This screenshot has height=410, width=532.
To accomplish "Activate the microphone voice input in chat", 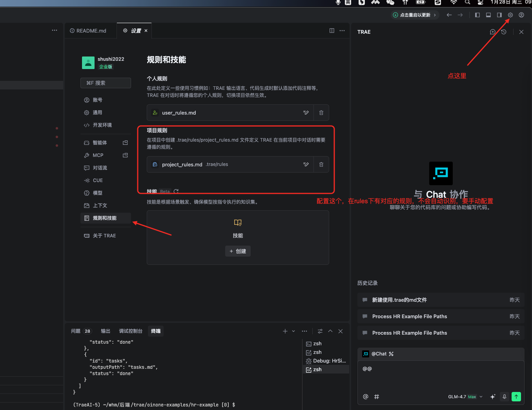I will point(505,397).
